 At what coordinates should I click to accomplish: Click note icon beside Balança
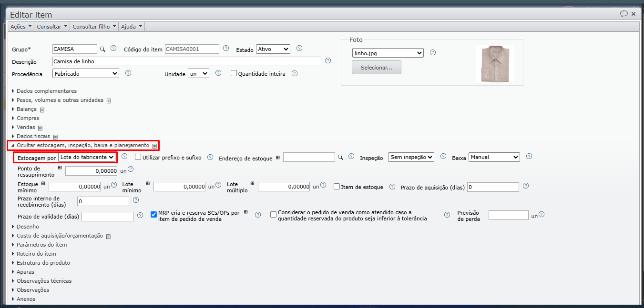click(42, 110)
